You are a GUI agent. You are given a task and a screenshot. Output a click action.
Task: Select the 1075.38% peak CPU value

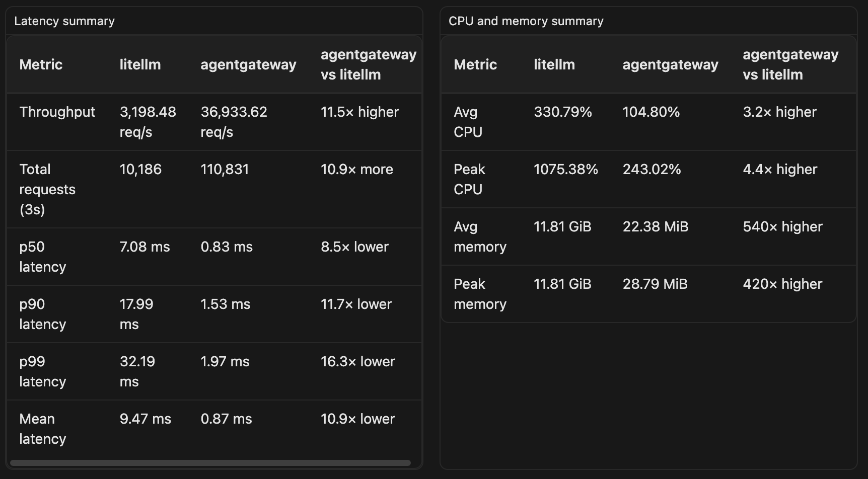click(566, 169)
